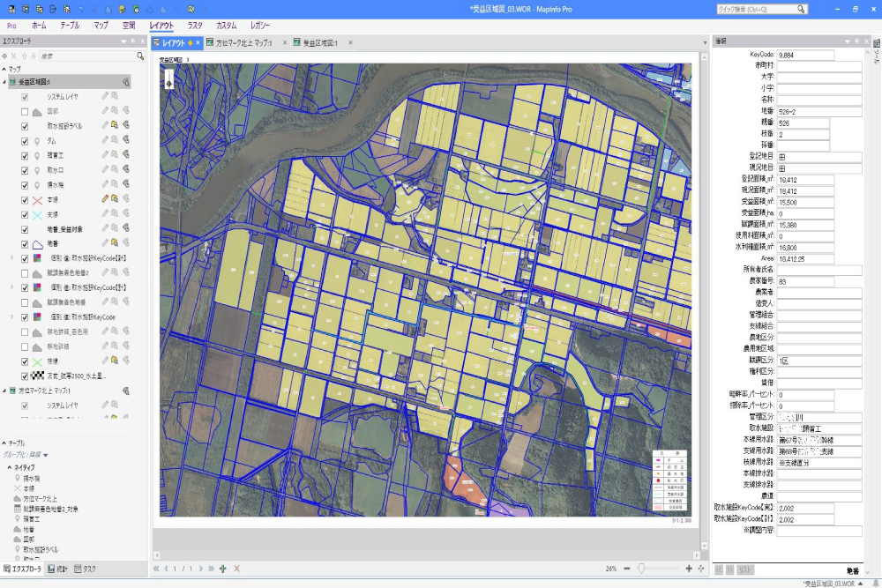Toggle the 支線 layer checkbox
This screenshot has width=882, height=588.
tap(25, 214)
